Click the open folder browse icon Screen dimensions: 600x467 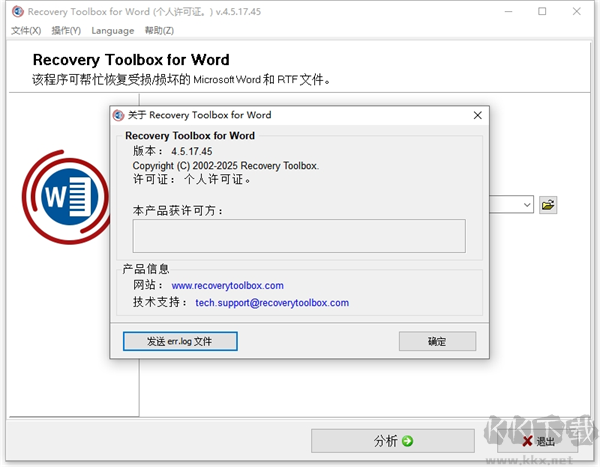coord(548,205)
